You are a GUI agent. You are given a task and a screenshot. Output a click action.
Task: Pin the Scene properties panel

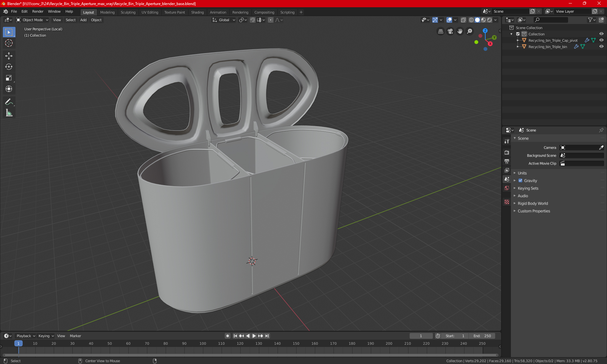[601, 130]
